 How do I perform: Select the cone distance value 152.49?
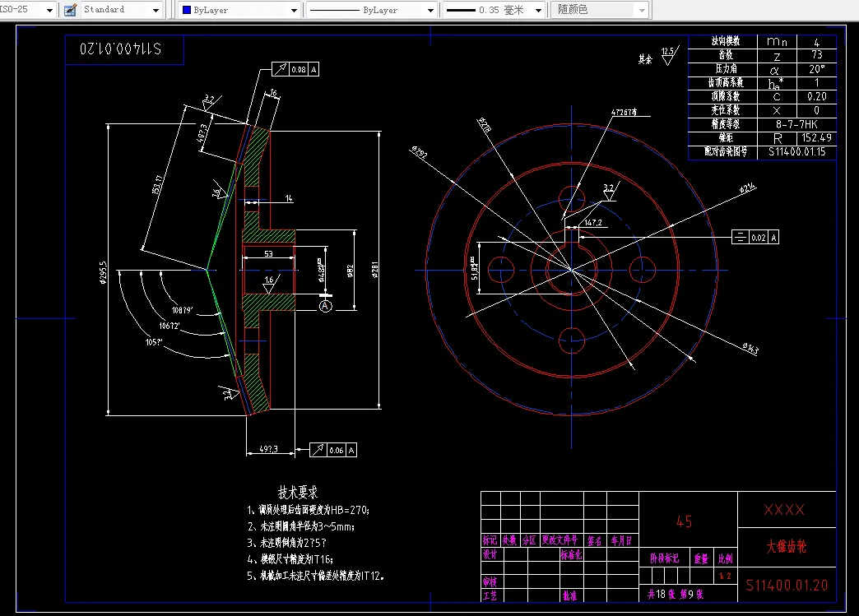coord(817,138)
